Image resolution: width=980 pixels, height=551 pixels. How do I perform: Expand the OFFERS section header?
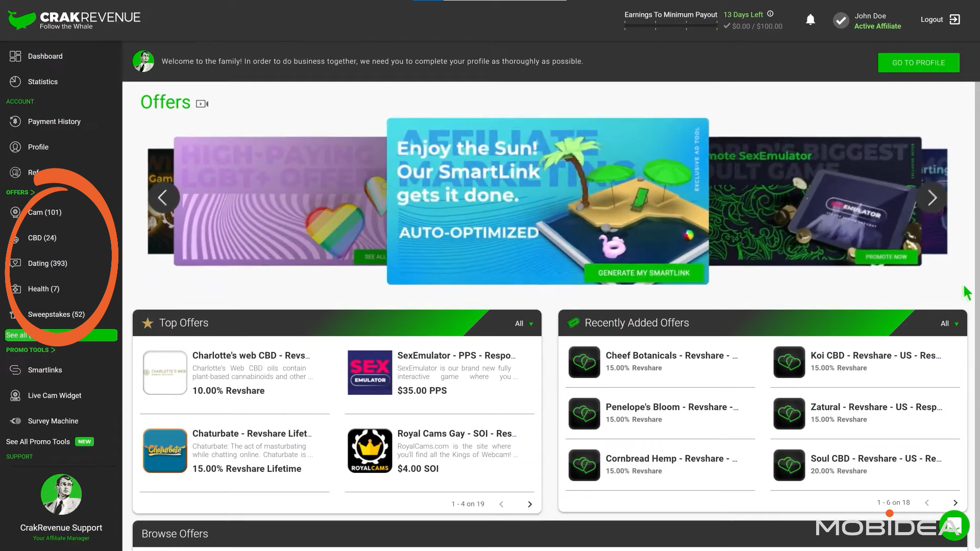[20, 192]
